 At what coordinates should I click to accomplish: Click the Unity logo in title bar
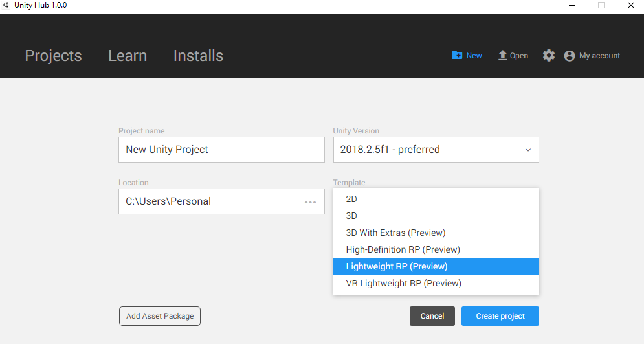pos(6,5)
